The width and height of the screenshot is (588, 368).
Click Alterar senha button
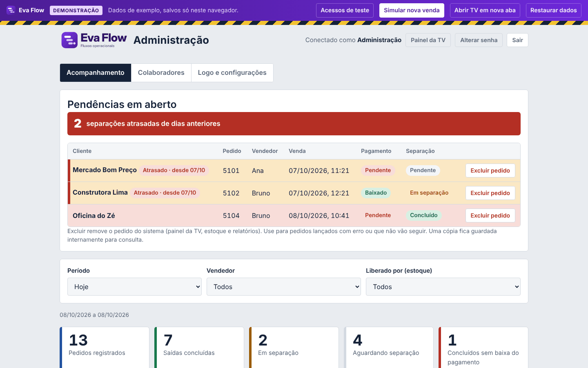(479, 40)
